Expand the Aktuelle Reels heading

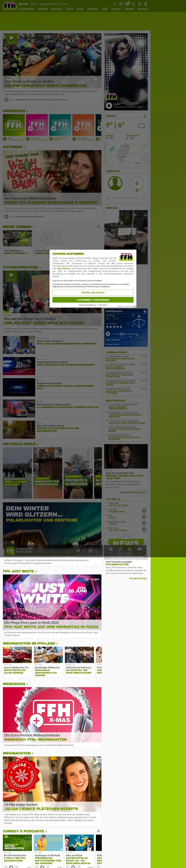click(21, 444)
